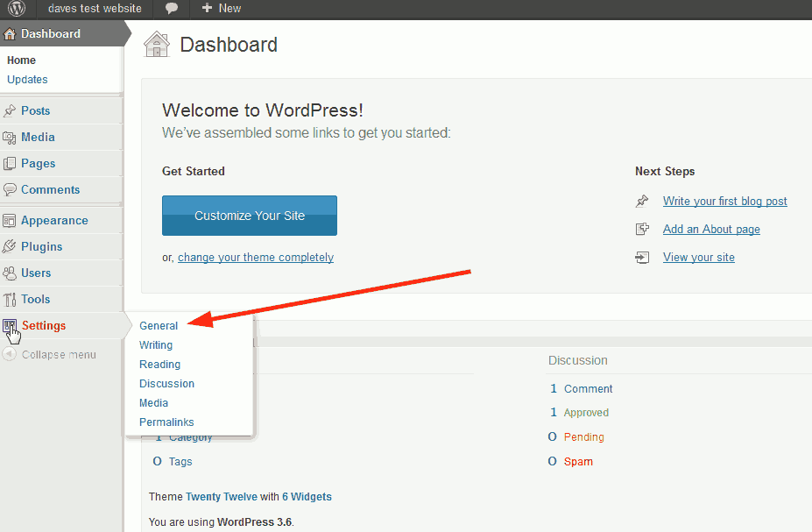Go to Home submenu under Dashboard
Viewport: 812px width, 532px height.
[x=21, y=60]
